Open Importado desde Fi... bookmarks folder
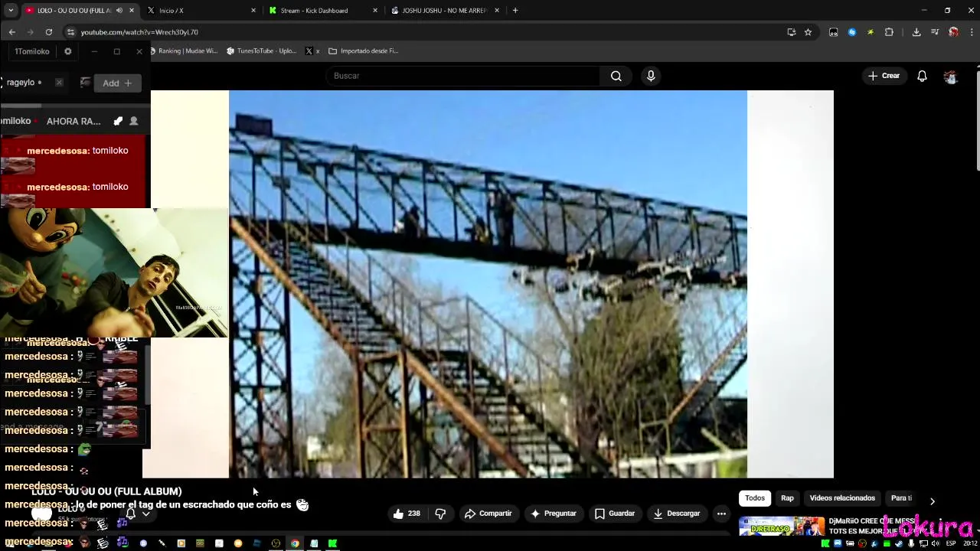Screen dimensions: 980x551 coord(364,51)
